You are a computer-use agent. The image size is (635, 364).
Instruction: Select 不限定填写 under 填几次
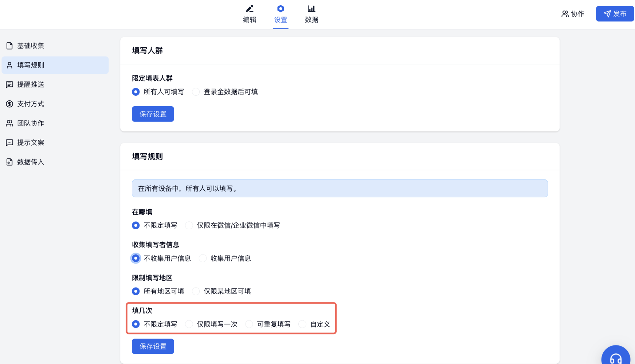[136, 324]
